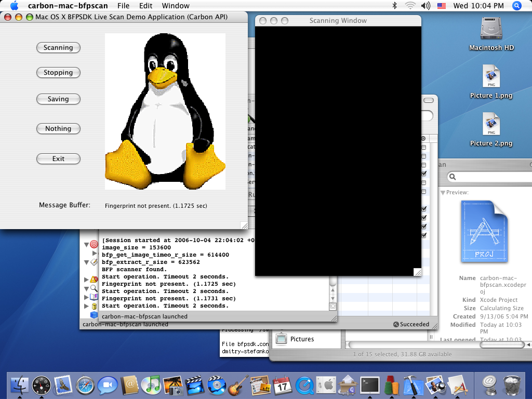This screenshot has height=399, width=532.
Task: Click the Spotlight magnifier in menu bar
Action: pyautogui.click(x=516, y=6)
